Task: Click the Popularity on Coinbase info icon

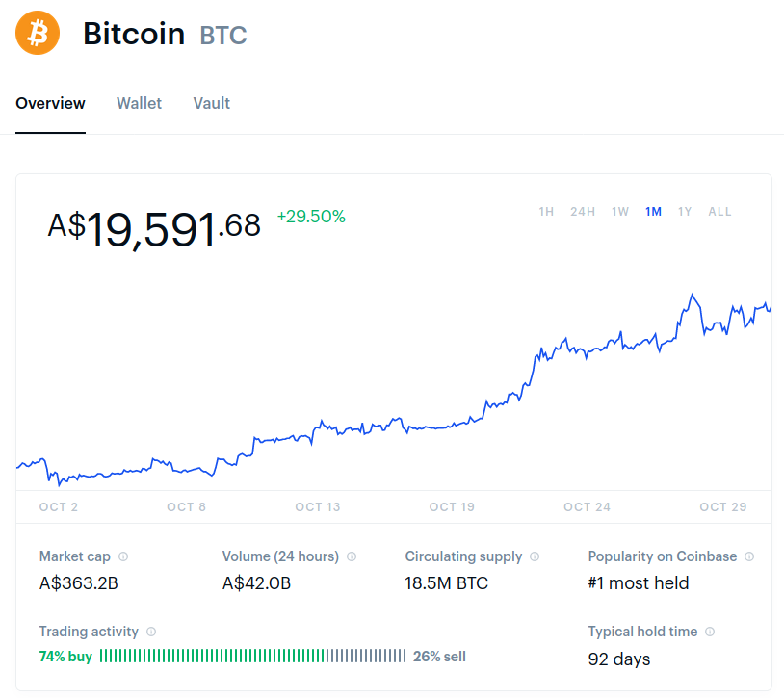Action: (x=749, y=556)
